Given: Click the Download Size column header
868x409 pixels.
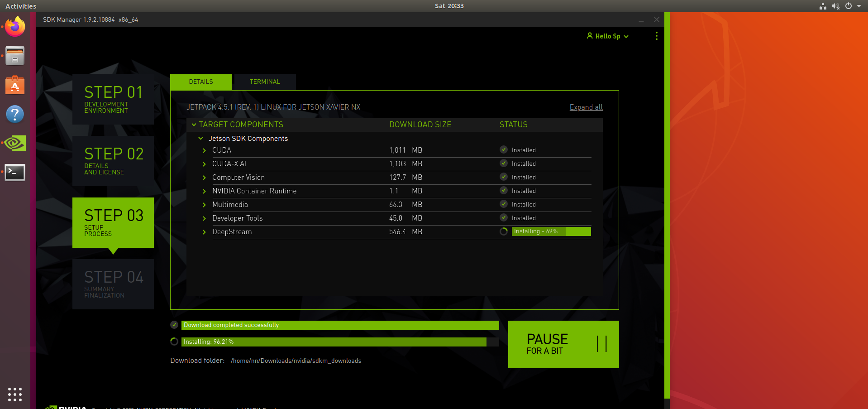Looking at the screenshot, I should (420, 125).
